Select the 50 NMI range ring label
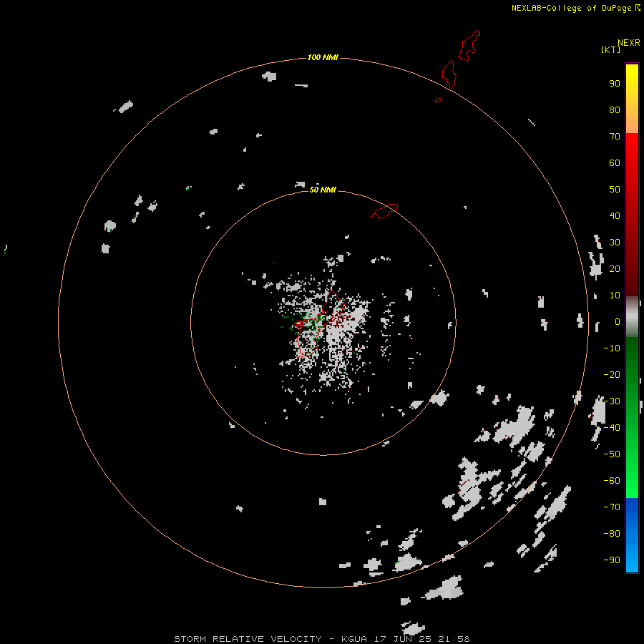This screenshot has height=644, width=644. [x=323, y=190]
